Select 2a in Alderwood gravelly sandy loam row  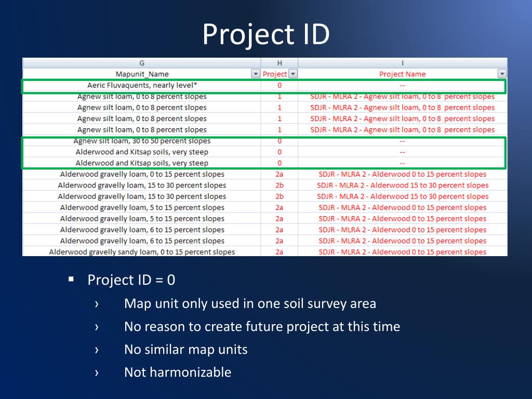[280, 252]
